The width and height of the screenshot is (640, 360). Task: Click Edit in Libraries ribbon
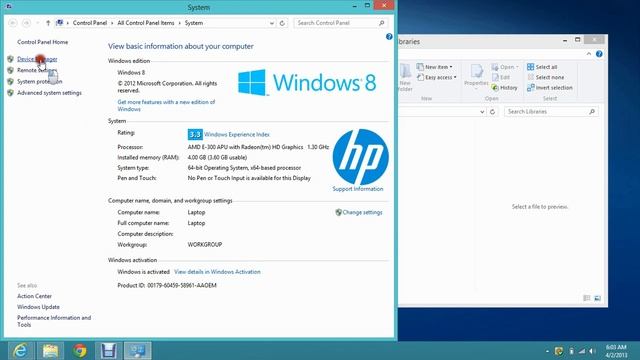point(501,77)
